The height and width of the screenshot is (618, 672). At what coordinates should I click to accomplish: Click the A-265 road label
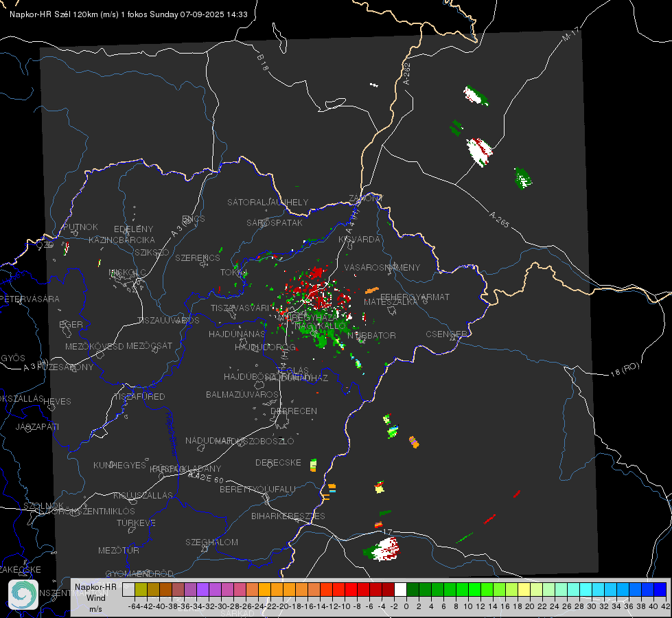click(499, 219)
